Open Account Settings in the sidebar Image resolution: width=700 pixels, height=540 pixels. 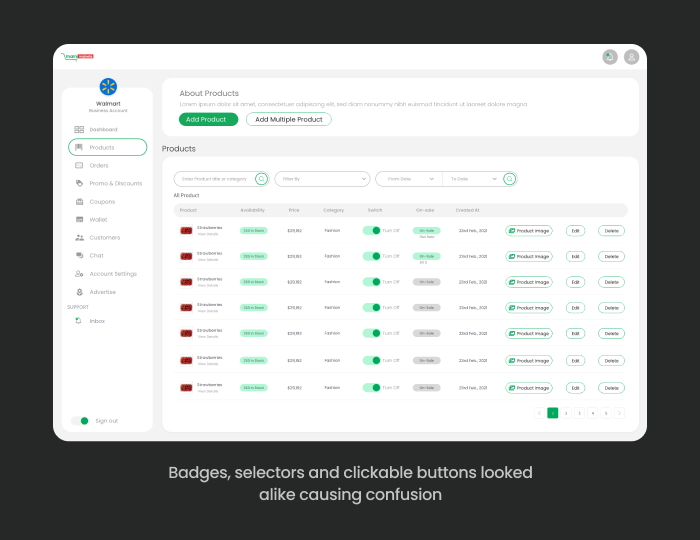[113, 274]
